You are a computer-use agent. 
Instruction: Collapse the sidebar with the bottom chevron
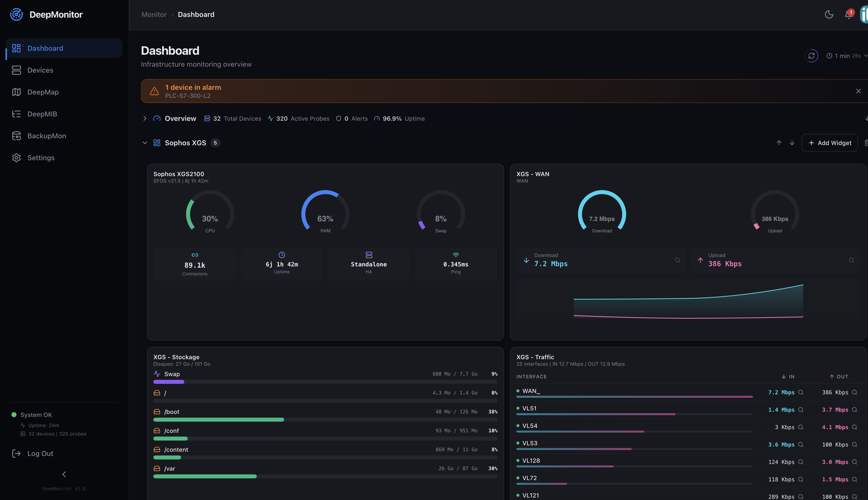pos(63,474)
